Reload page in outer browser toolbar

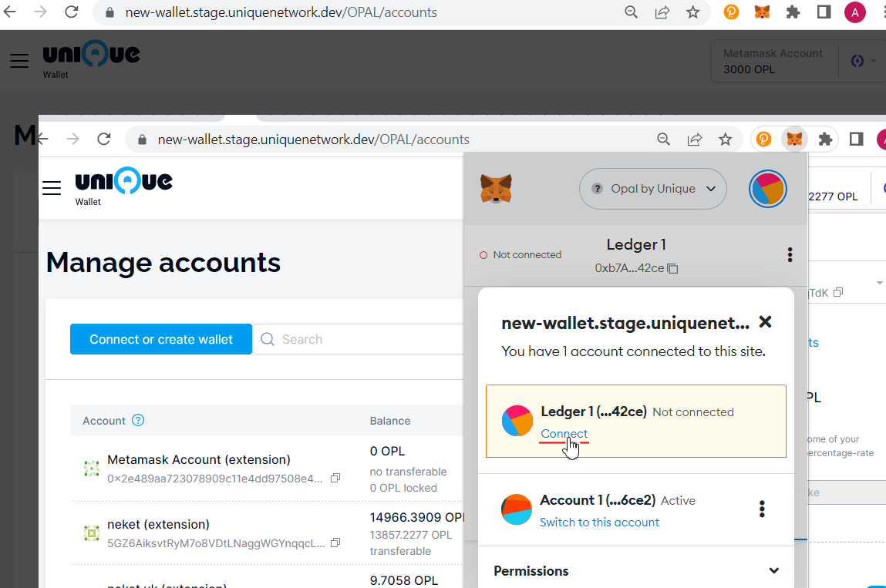pos(71,12)
